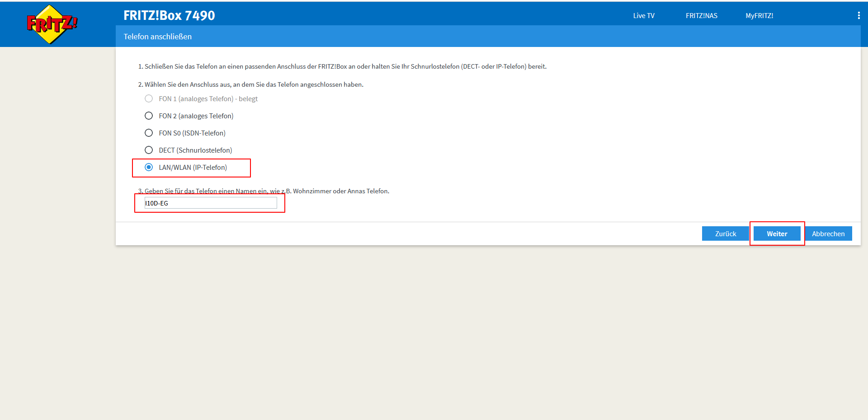Screen dimensions: 868x420
Task: Click the FRITZ!Box 7490 title
Action: point(170,15)
